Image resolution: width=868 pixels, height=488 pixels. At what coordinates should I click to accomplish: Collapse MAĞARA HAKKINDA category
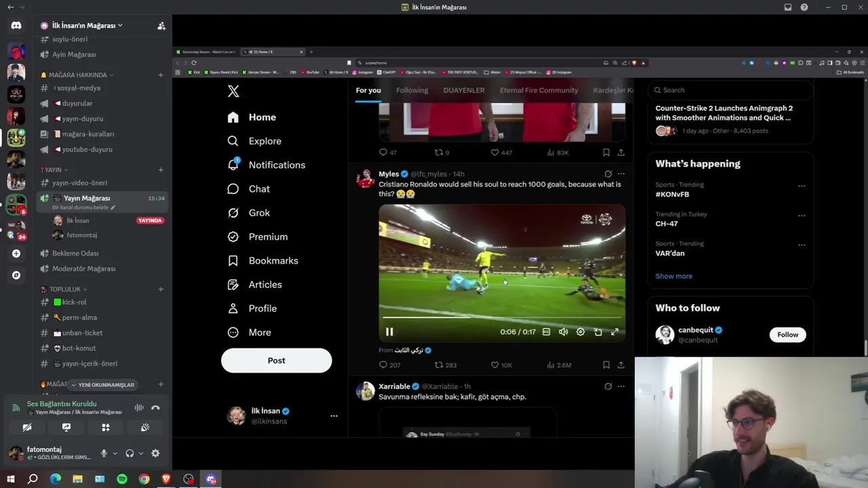point(77,75)
